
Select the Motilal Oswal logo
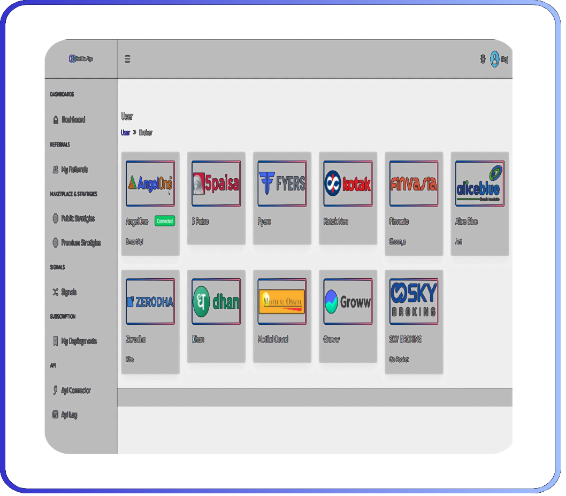[282, 301]
